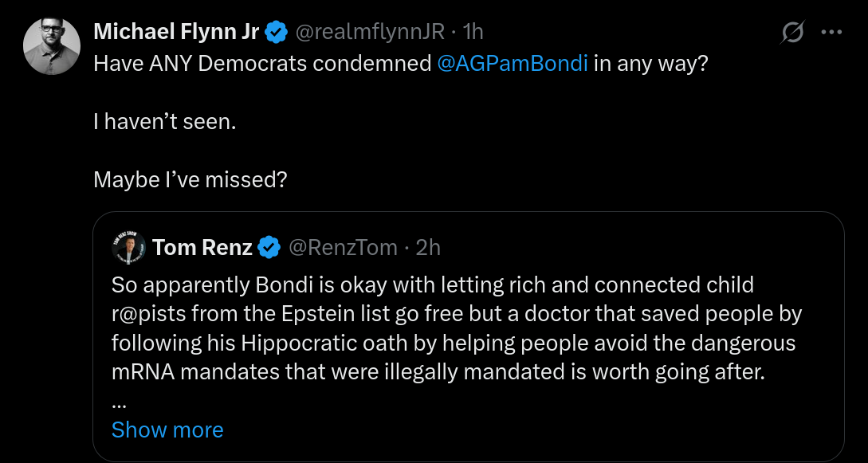This screenshot has width=868, height=463.
Task: Select the Tom Renz display name
Action: (x=202, y=247)
